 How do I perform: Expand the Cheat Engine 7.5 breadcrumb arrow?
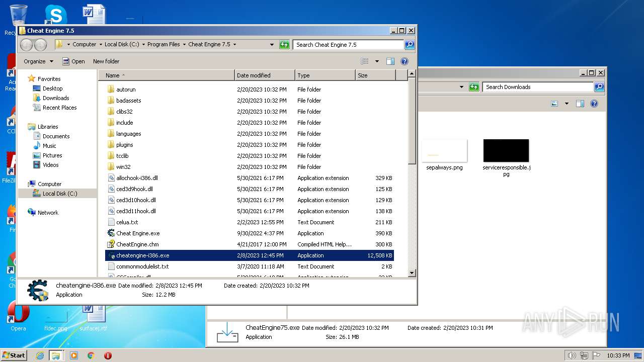[234, 44]
